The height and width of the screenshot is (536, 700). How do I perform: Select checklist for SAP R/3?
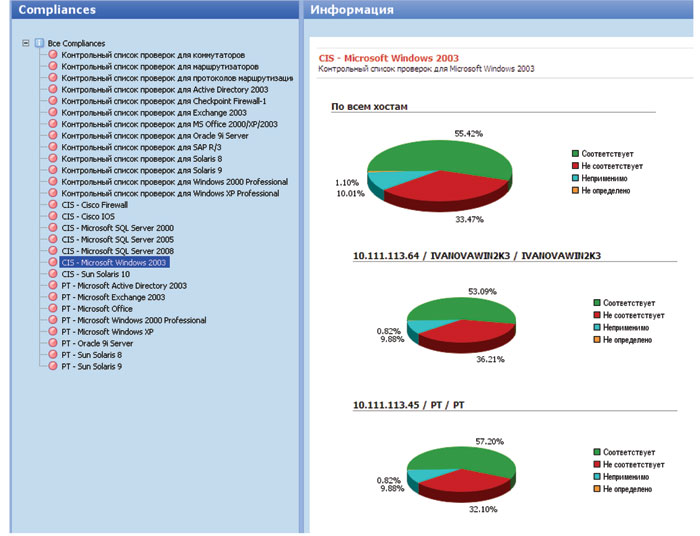tap(142, 147)
